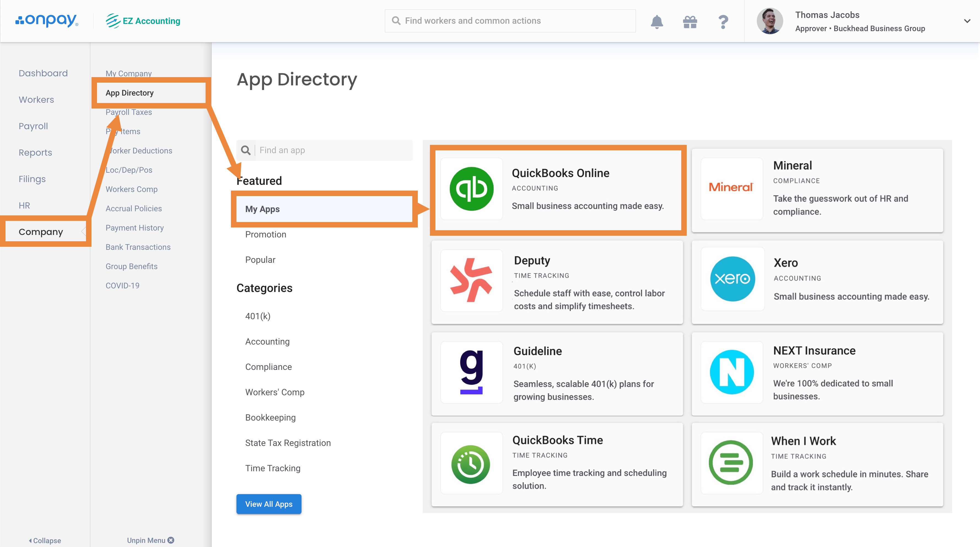Collapse the left sidebar

pos(45,540)
